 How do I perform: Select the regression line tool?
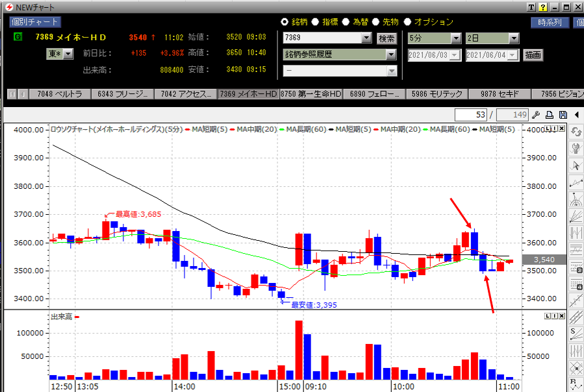point(576,300)
